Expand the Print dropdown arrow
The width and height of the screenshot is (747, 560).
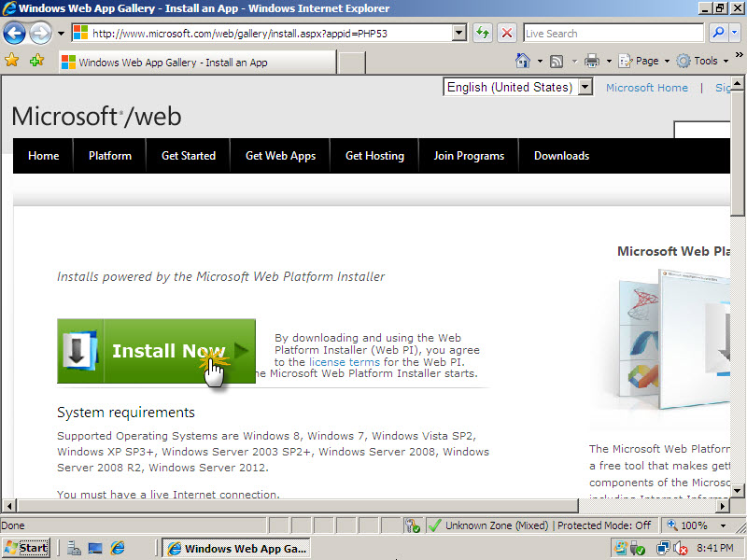pyautogui.click(x=609, y=61)
